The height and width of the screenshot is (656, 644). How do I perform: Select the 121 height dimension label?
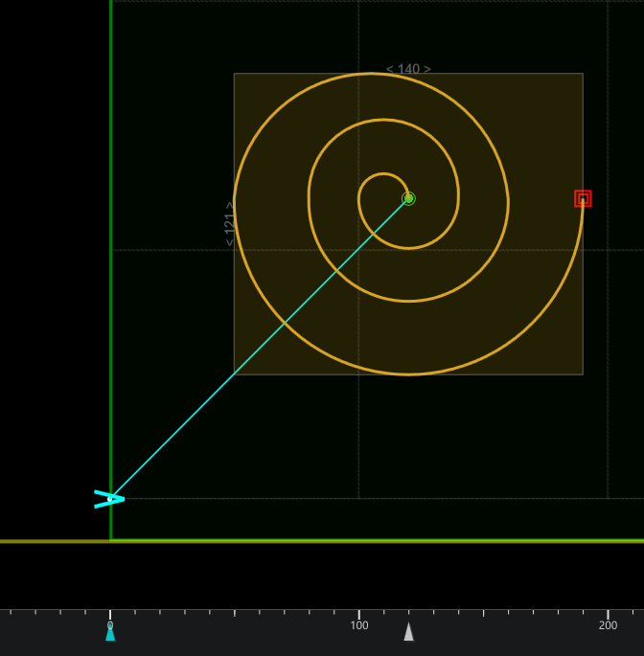point(229,224)
